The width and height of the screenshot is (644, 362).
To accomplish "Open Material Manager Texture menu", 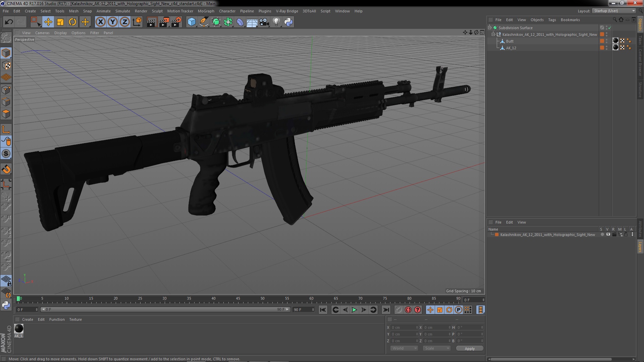I will [x=75, y=319].
